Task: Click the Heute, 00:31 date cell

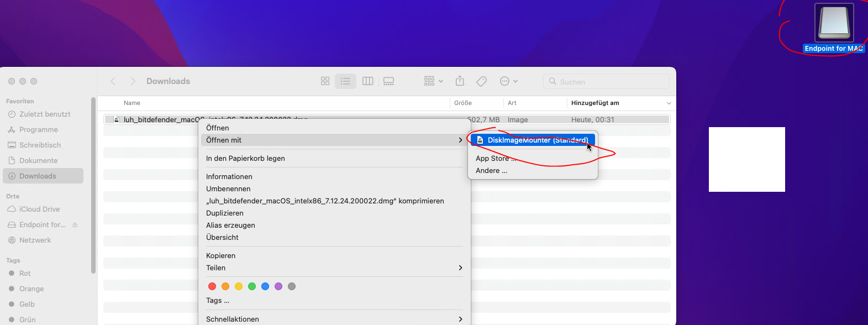Action: (x=593, y=119)
